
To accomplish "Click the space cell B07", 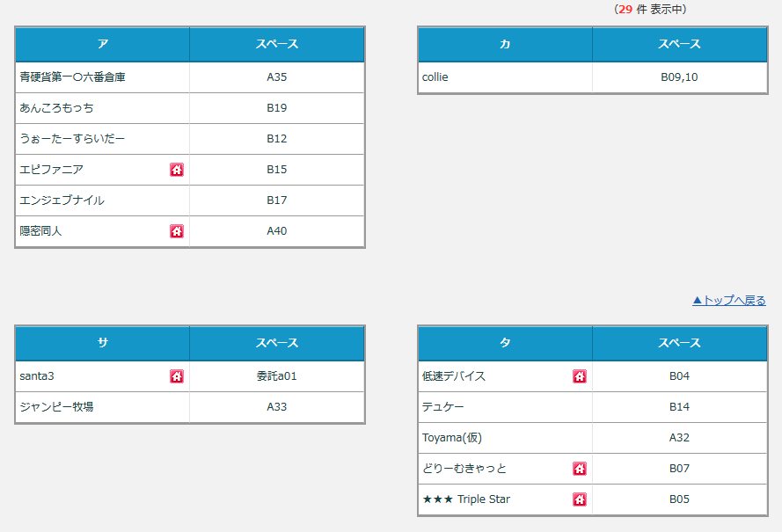I will click(x=679, y=469).
